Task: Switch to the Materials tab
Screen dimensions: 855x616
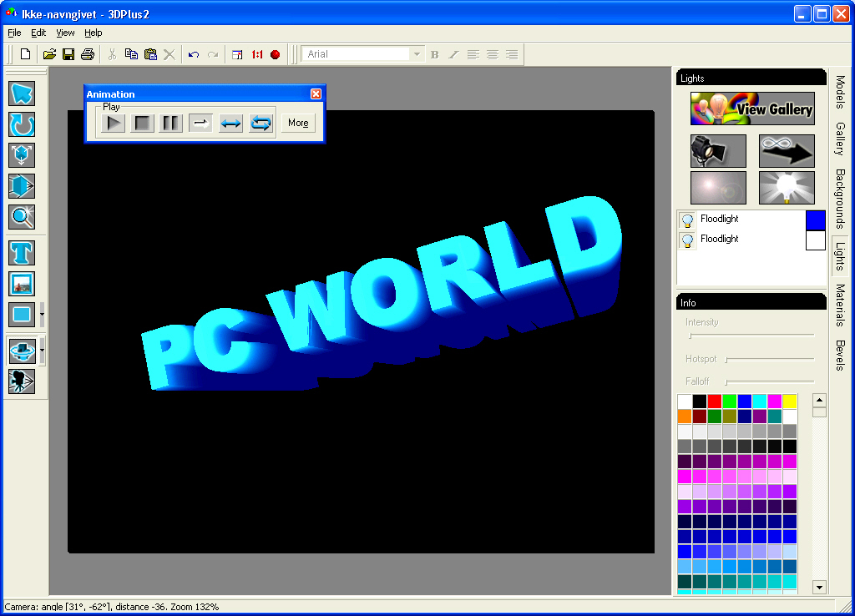Action: (840, 305)
